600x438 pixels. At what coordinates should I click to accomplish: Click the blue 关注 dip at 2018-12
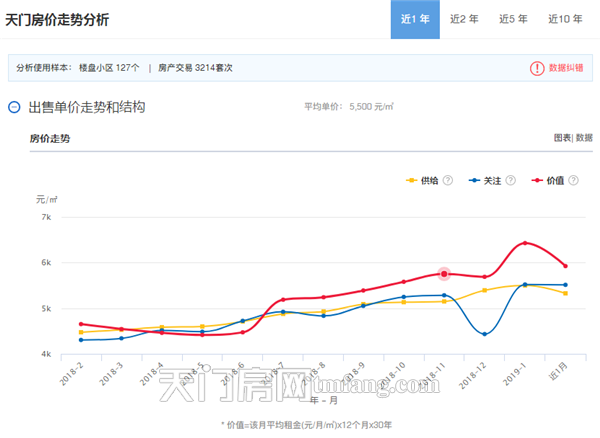[484, 334]
